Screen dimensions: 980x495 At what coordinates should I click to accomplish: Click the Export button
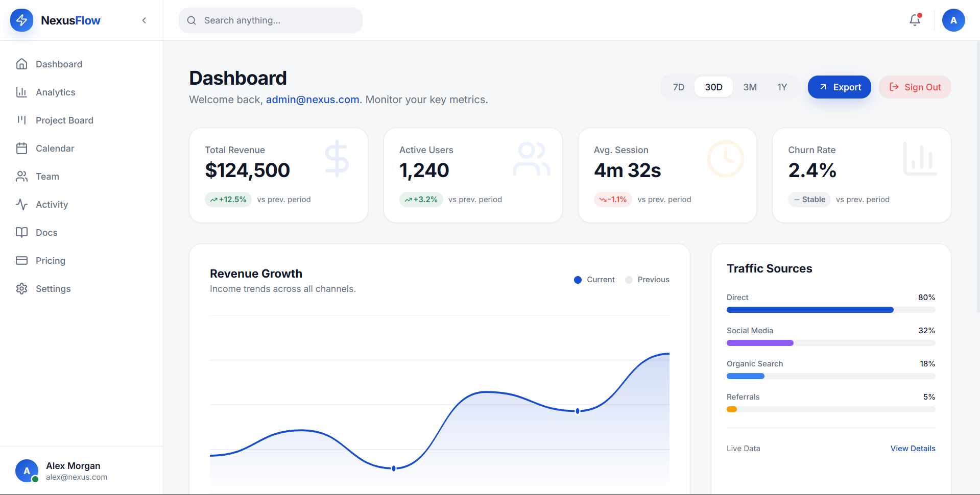pyautogui.click(x=839, y=87)
